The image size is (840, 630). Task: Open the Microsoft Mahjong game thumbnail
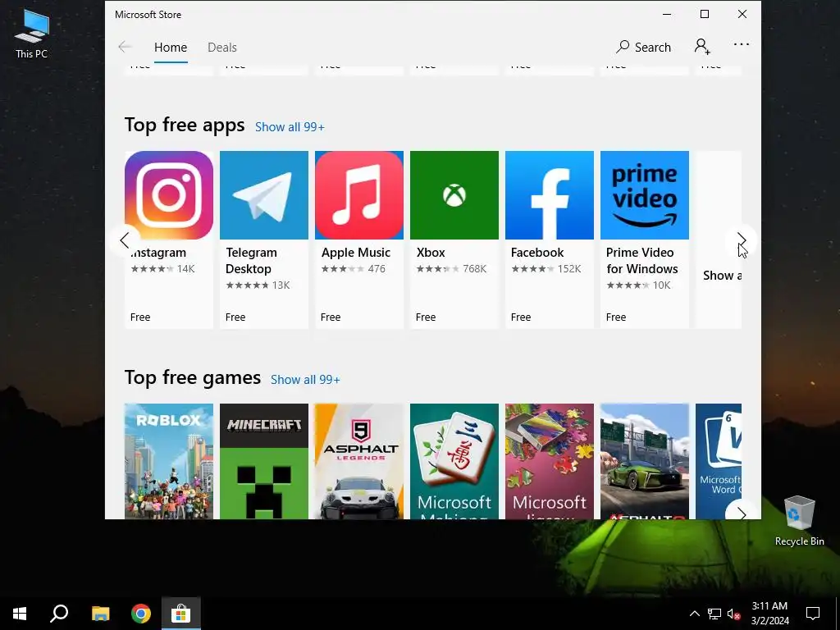[x=454, y=461]
